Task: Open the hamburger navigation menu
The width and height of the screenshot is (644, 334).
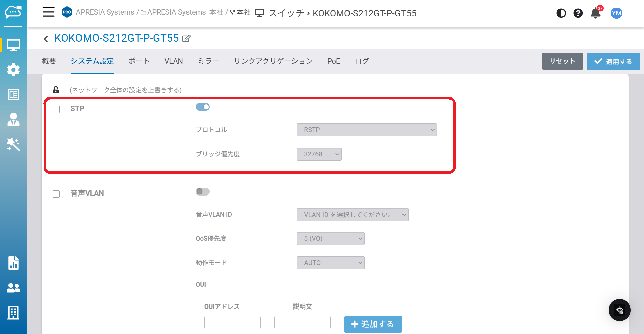Action: pyautogui.click(x=48, y=12)
